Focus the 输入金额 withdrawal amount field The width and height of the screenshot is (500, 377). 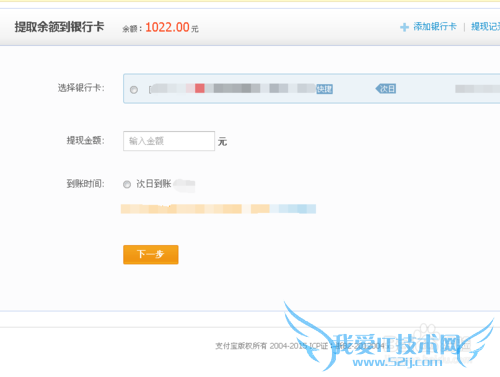[x=169, y=141]
